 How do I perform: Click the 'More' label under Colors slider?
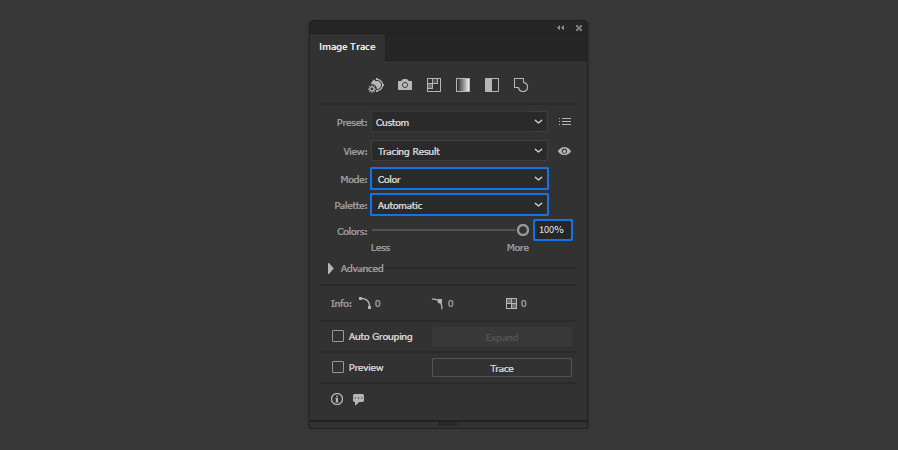(x=518, y=247)
